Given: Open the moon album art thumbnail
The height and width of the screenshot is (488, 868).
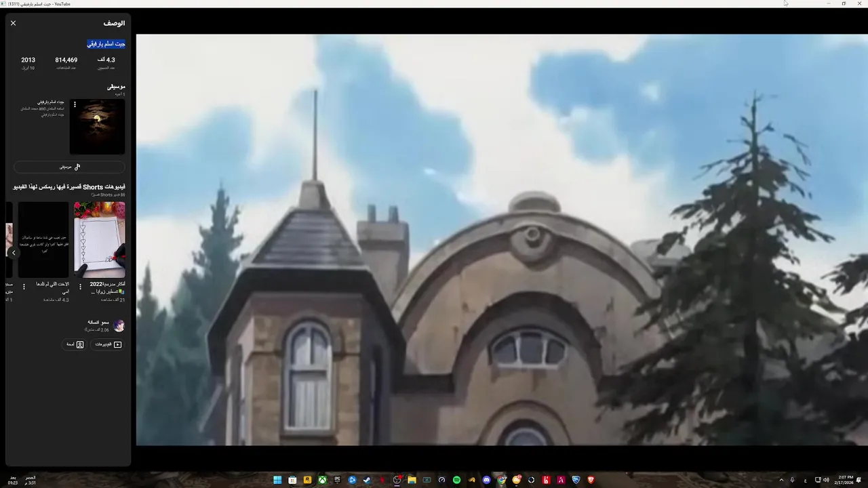Looking at the screenshot, I should point(97,127).
